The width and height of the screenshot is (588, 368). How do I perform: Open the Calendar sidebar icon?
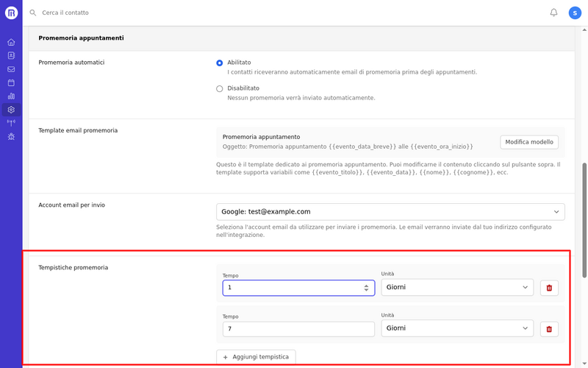coord(11,82)
